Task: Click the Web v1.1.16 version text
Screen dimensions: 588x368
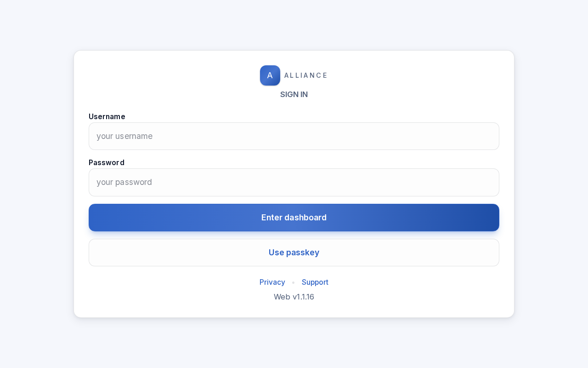Action: click(x=294, y=297)
